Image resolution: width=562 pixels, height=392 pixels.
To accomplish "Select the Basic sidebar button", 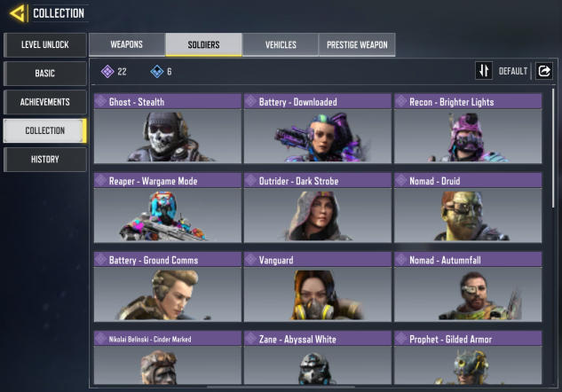I will [x=44, y=74].
